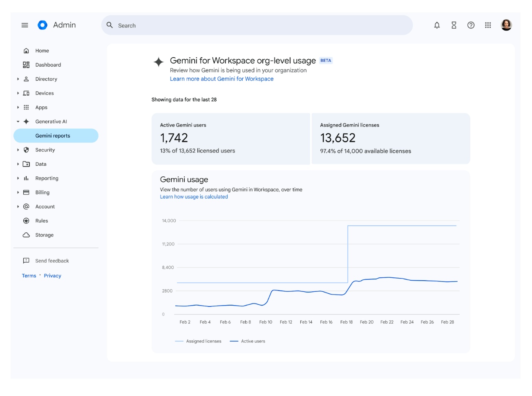Click the Terms link
The width and height of the screenshot is (532, 396).
(x=29, y=276)
